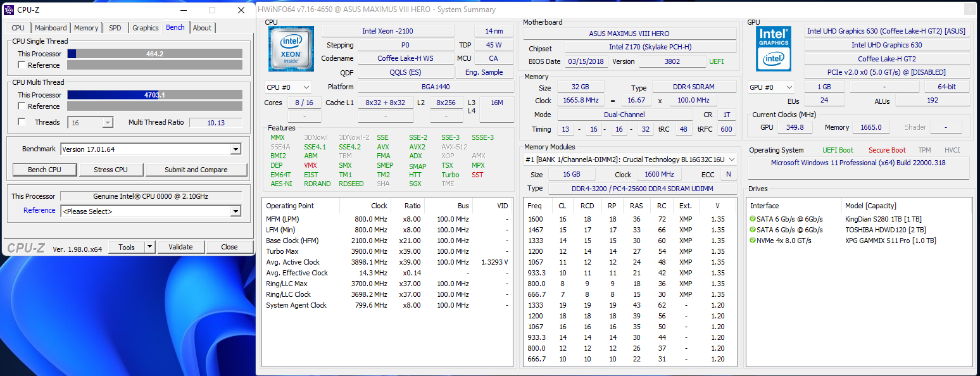Minimize the CPU-Z window
This screenshot has height=376, width=980.
click(183, 10)
